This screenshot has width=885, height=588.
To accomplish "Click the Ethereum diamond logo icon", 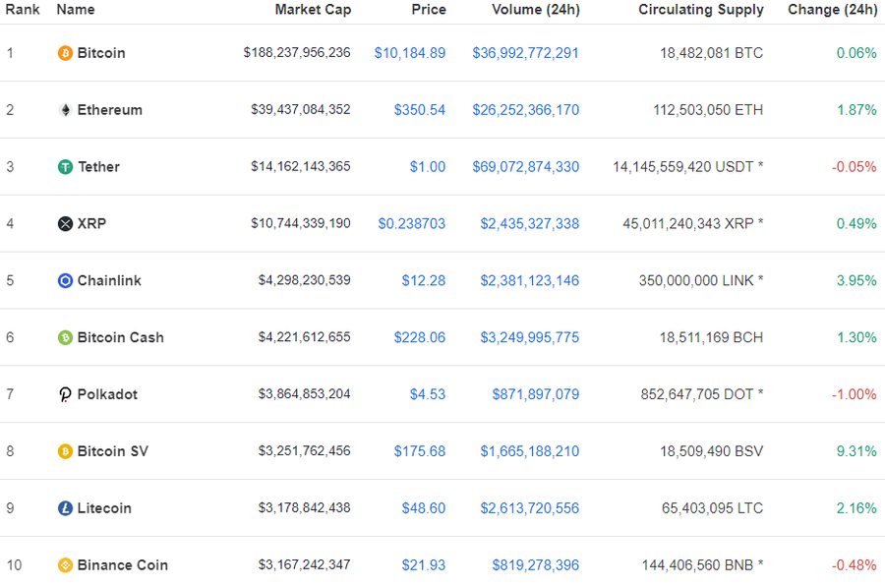I will coord(66,110).
